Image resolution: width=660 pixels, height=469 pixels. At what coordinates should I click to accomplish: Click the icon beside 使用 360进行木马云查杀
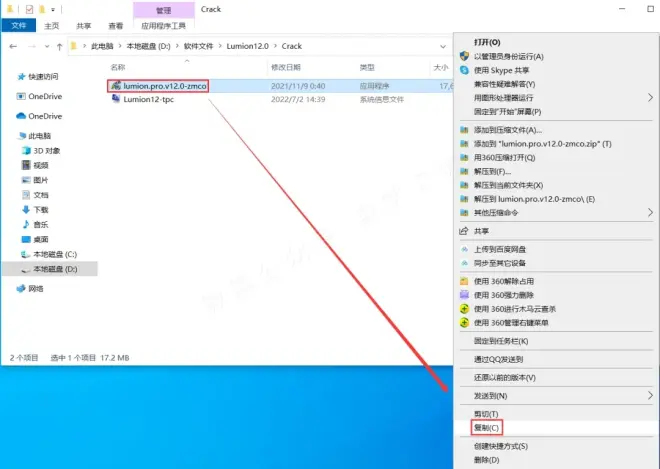tap(464, 309)
